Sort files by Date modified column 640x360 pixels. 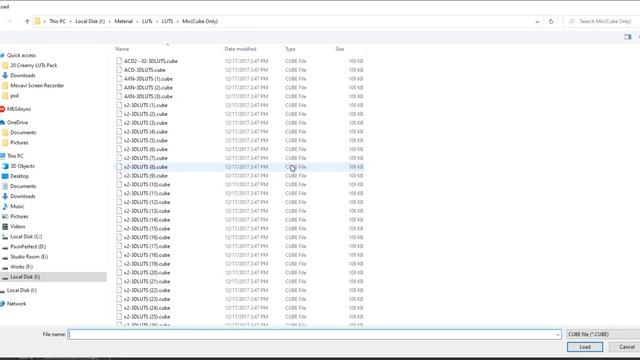click(240, 49)
